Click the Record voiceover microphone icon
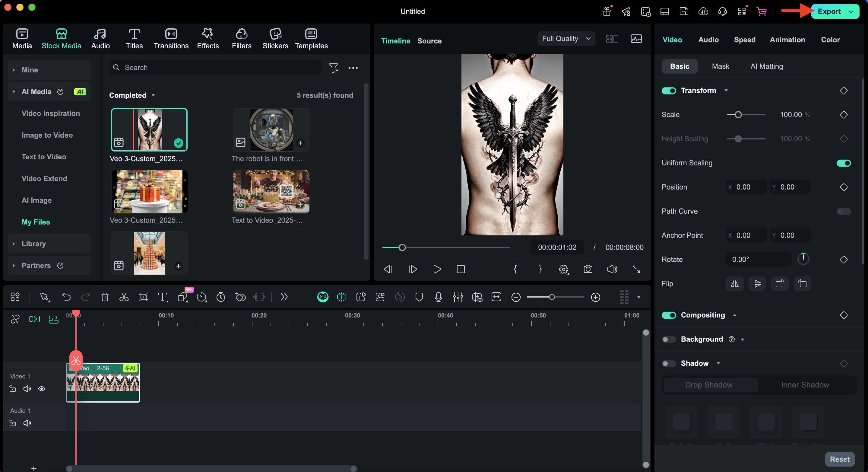 pos(439,297)
